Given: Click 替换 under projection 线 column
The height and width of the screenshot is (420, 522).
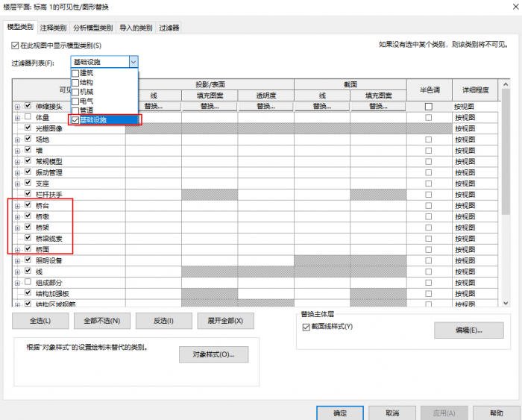Looking at the screenshot, I should click(153, 107).
